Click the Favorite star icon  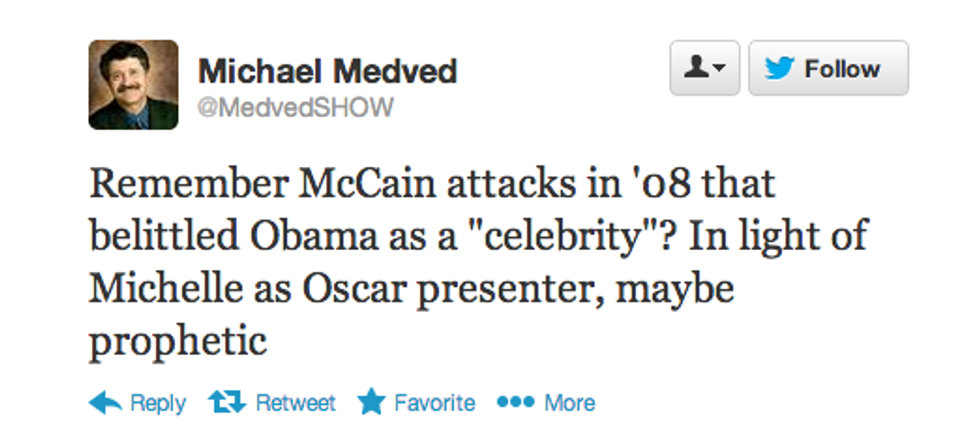click(371, 402)
